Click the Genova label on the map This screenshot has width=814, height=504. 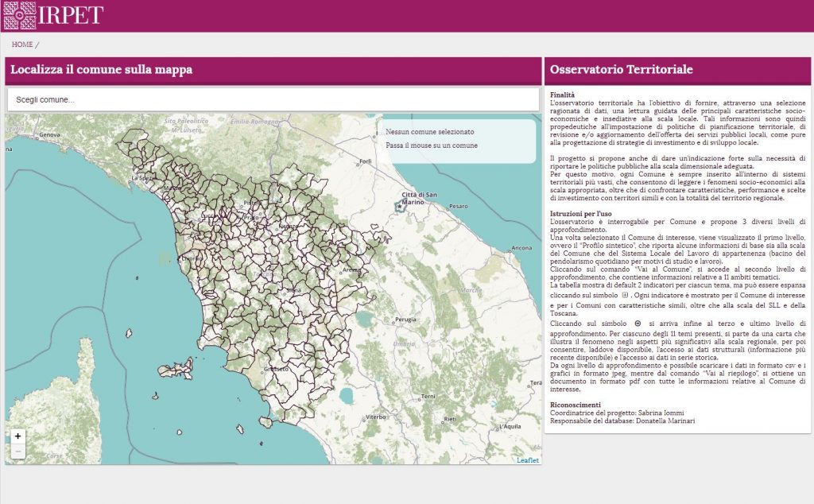tap(49, 135)
